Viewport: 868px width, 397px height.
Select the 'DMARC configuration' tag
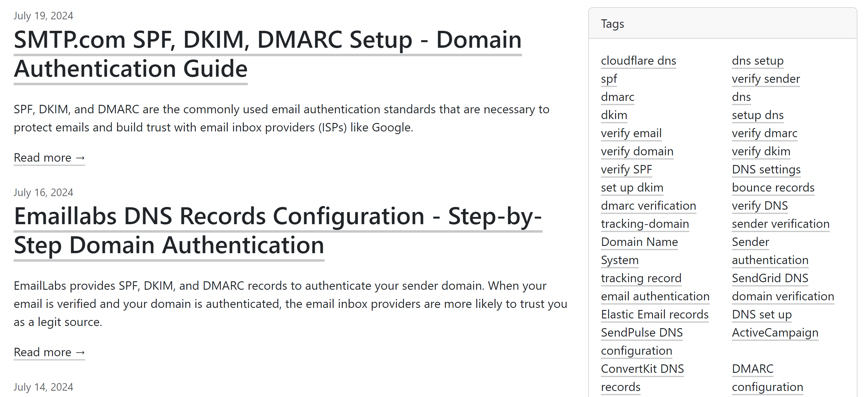pyautogui.click(x=767, y=379)
